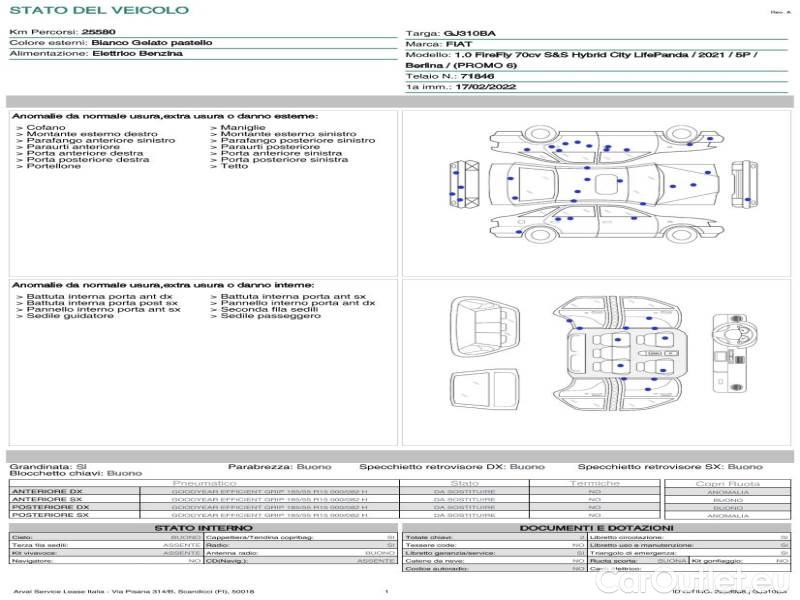The width and height of the screenshot is (800, 600).
Task: Click the lower side-view car diagram
Action: pyautogui.click(x=606, y=223)
